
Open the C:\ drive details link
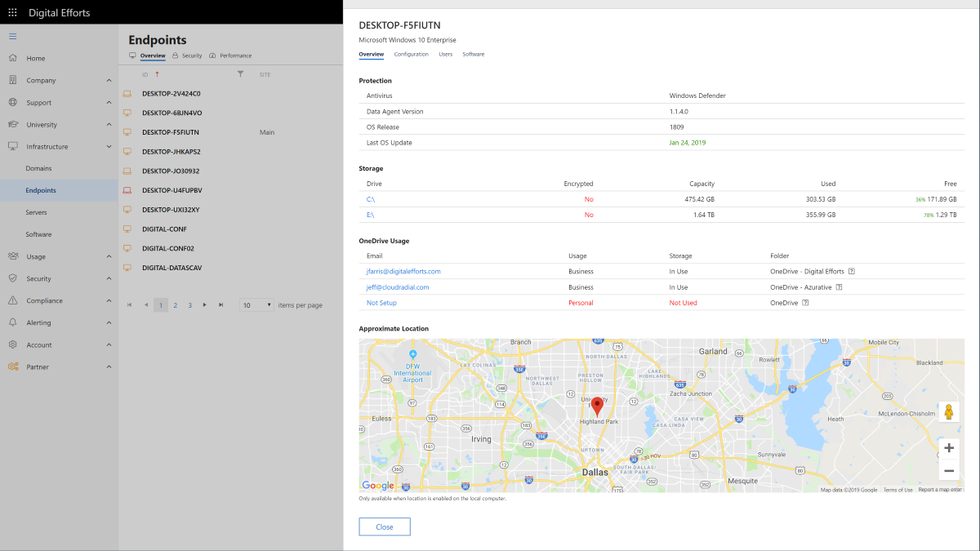[x=369, y=198]
